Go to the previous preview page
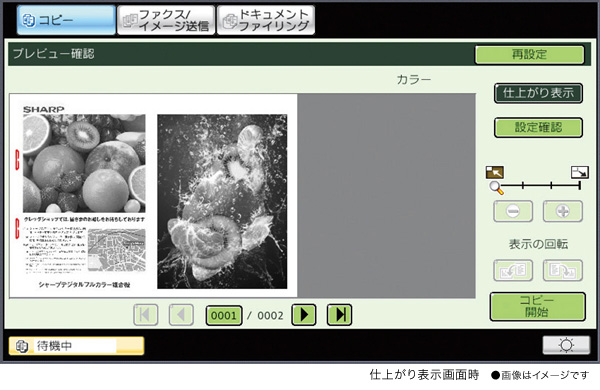This screenshot has height=390, width=600. click(181, 315)
